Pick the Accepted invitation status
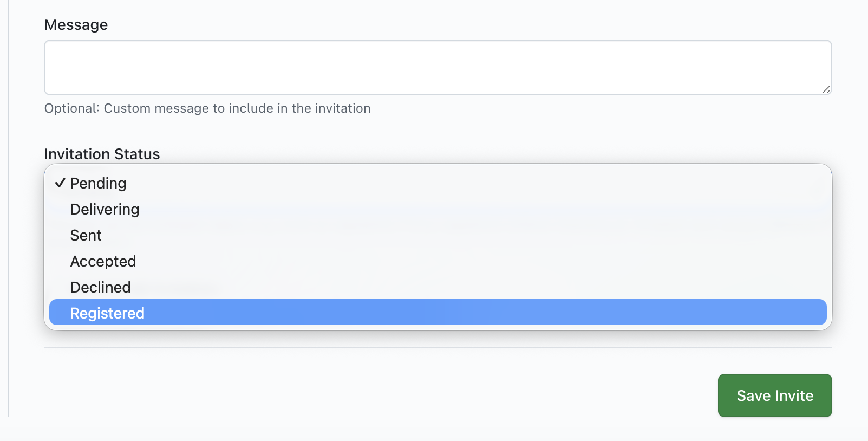 (x=103, y=261)
